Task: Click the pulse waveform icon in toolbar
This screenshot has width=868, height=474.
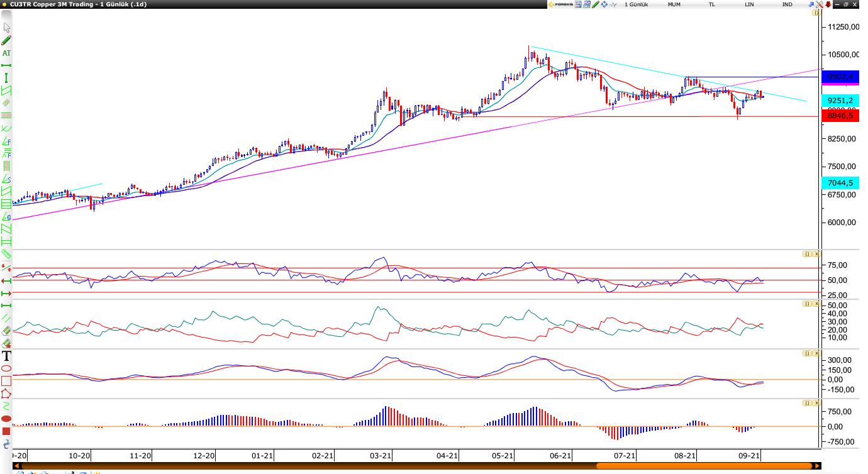Action: 613,4
